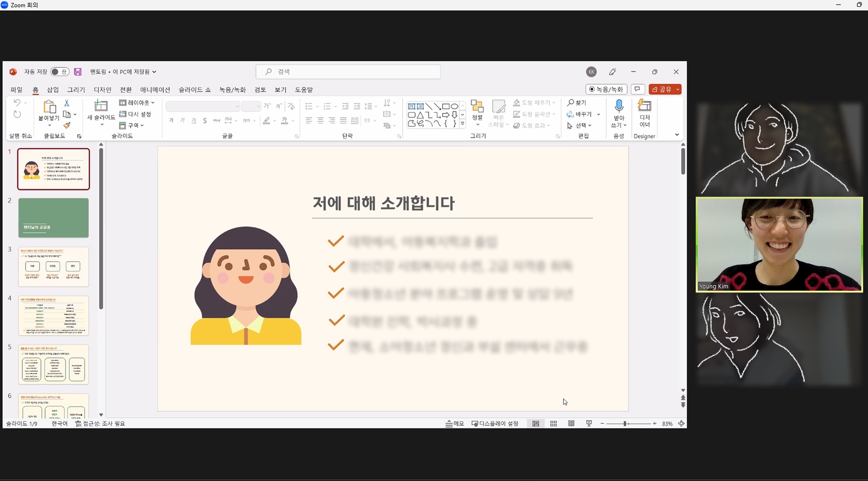This screenshot has height=481, width=868.
Task: Toggle the AutoSave switch
Action: click(x=60, y=72)
